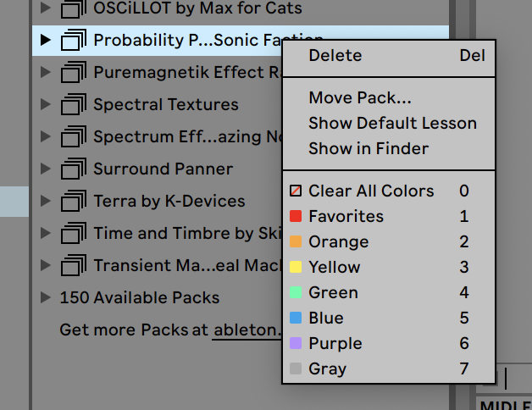Click the Transient Machines pack icon
Image resolution: width=532 pixels, height=410 pixels.
tap(74, 265)
